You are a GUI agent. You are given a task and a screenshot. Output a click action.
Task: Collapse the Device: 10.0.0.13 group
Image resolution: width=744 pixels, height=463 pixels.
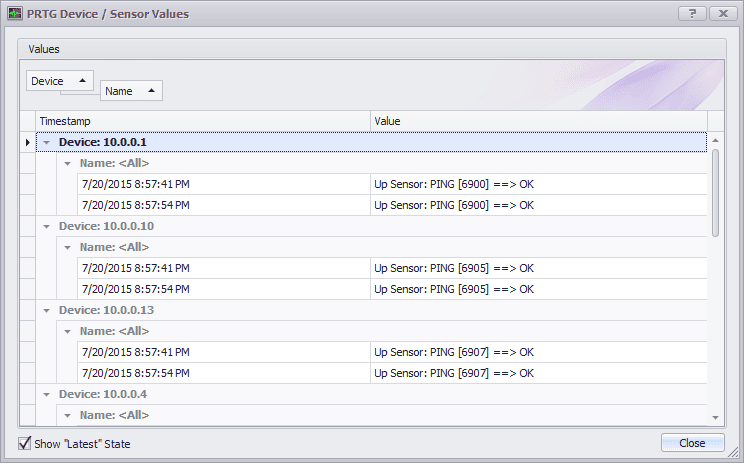[46, 310]
